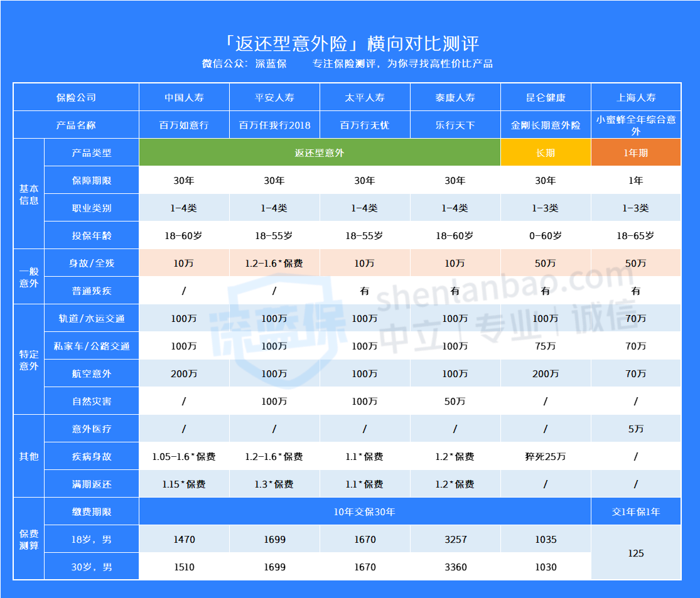Click the 满期返还 row label

pyautogui.click(x=92, y=484)
